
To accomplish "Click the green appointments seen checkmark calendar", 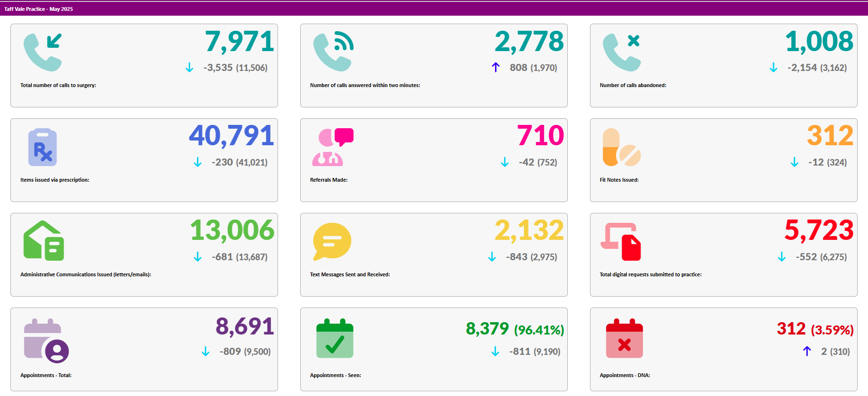I will coord(335,339).
